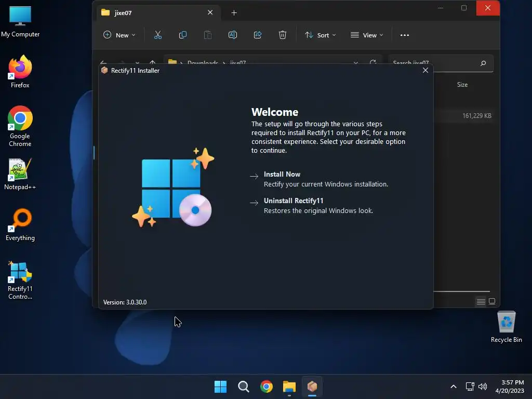
Task: Open the See more ellipsis menu
Action: pos(404,35)
